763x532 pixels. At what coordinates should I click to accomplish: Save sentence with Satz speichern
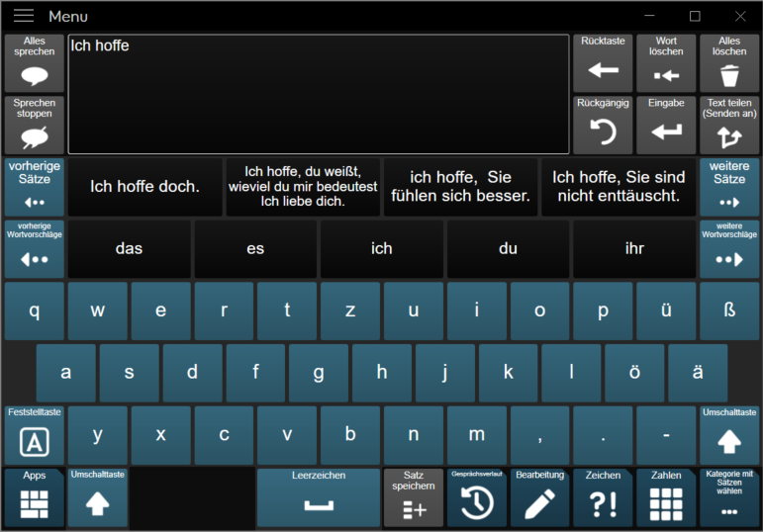pyautogui.click(x=413, y=497)
